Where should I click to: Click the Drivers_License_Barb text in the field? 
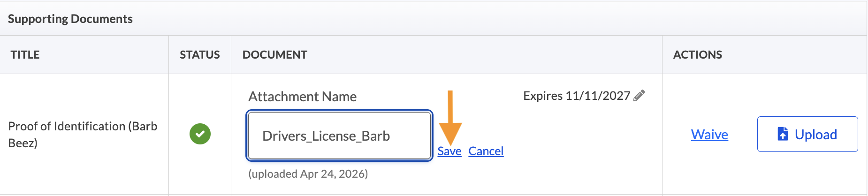(326, 136)
